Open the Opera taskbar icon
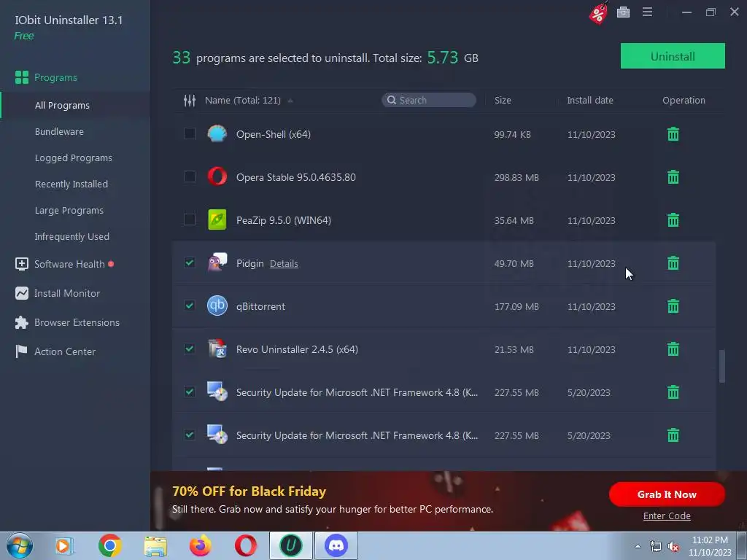Viewport: 747px width, 560px height. point(246,545)
